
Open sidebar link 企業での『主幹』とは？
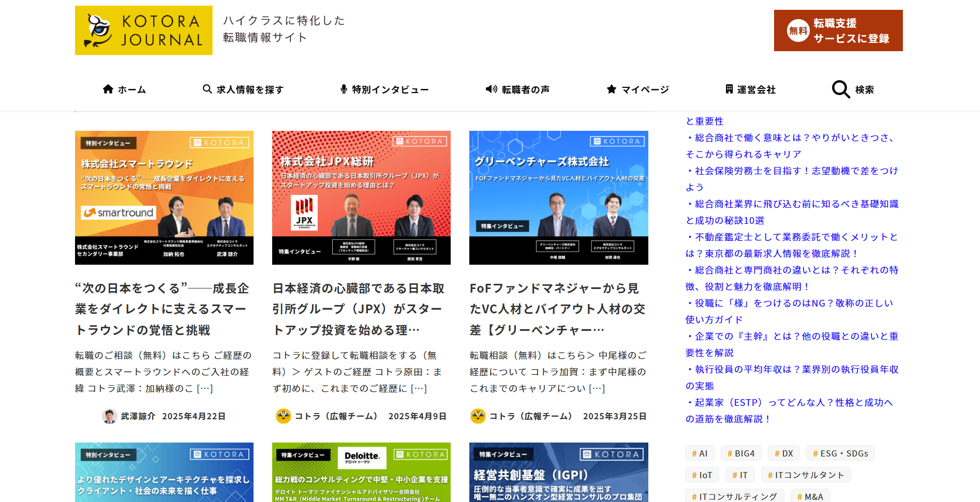(792, 344)
